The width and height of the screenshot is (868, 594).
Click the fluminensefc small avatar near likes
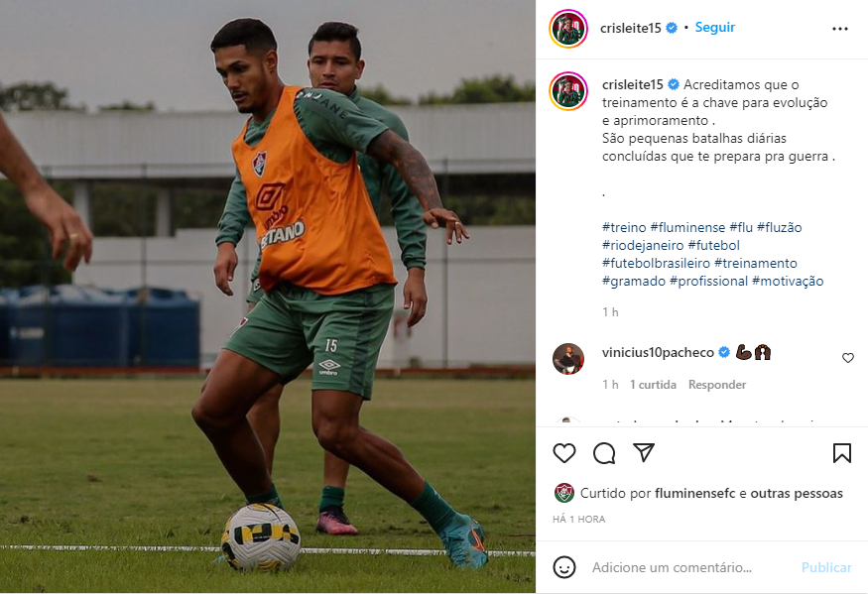(564, 493)
